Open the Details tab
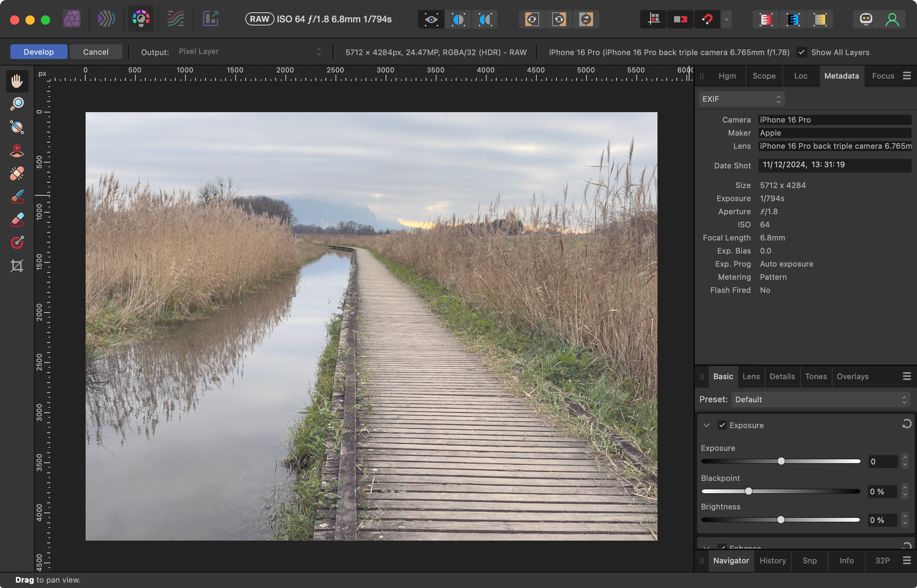This screenshot has height=588, width=917. coord(782,376)
